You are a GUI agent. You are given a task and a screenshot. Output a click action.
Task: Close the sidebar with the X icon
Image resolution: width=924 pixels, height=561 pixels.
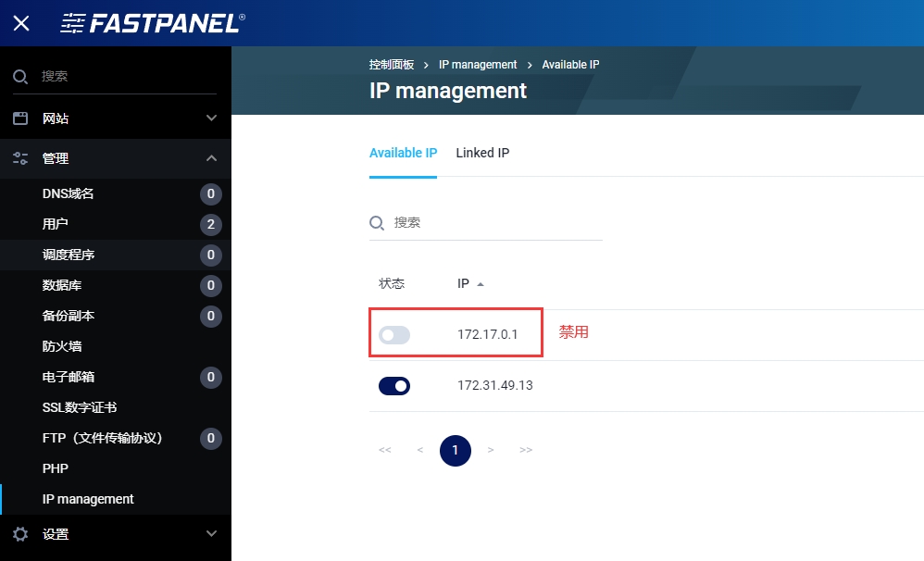(x=21, y=23)
